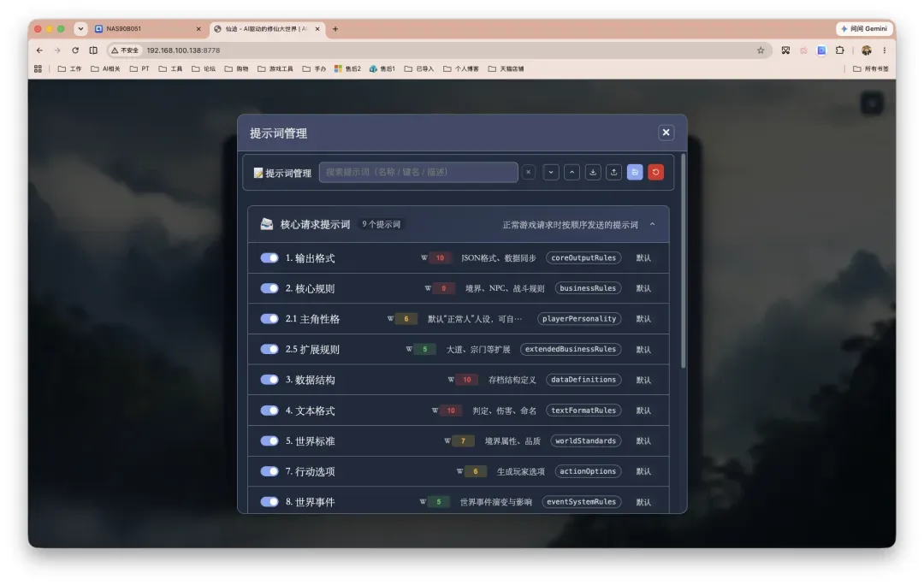Click 默认 in the 7. 行动选项 row
This screenshot has height=585, width=924.
coord(643,471)
